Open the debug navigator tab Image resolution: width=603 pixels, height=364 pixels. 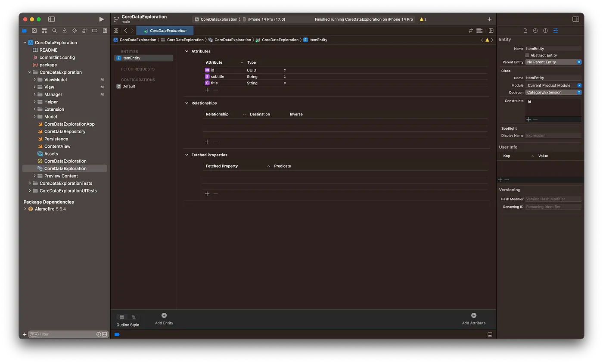(85, 31)
